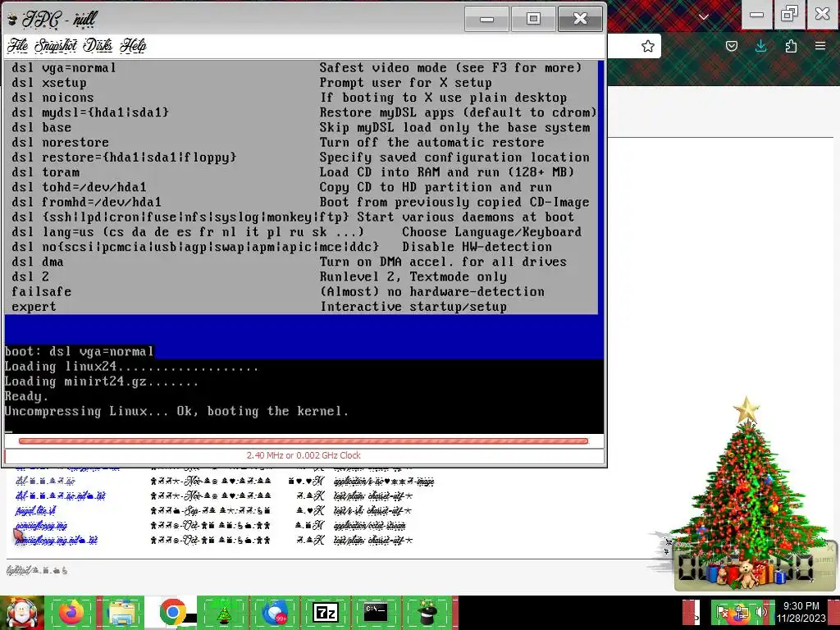Bookmark this page with the star icon
Viewport: 840px width, 630px height.
(648, 46)
